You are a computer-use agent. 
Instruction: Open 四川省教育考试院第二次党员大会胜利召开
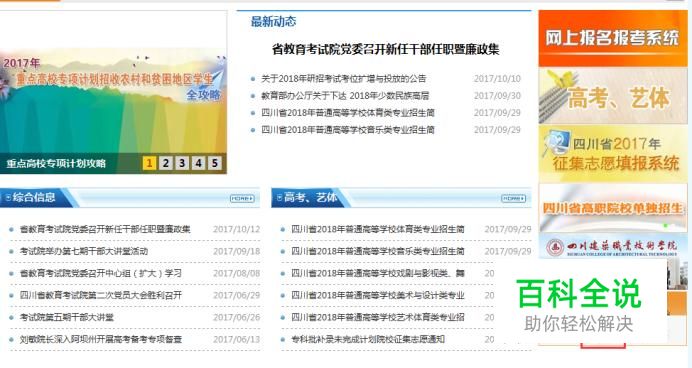(x=101, y=295)
